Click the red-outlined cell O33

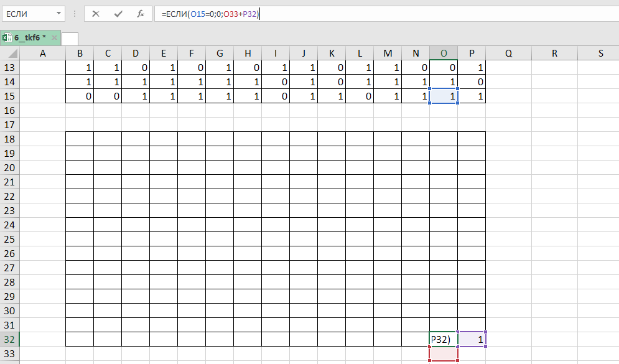(x=444, y=353)
